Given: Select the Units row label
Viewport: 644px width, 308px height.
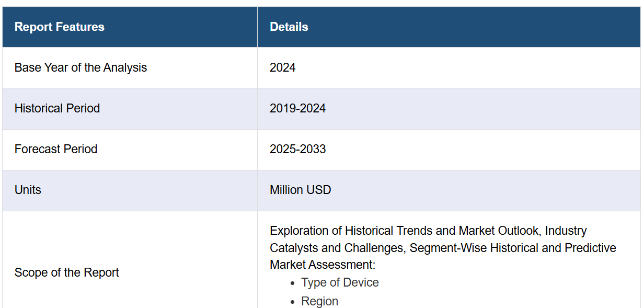Looking at the screenshot, I should 28,190.
